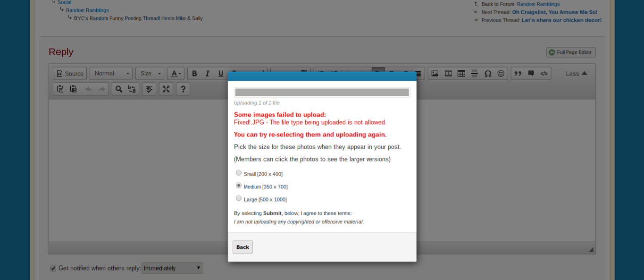This screenshot has height=280, width=644.
Task: Open the smiley emoticon picker
Action: point(501,74)
